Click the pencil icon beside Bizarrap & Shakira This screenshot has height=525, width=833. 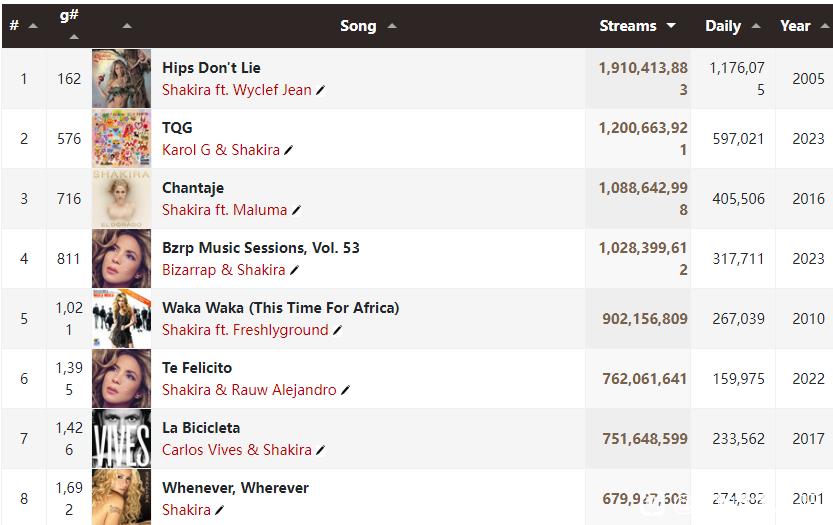pyautogui.click(x=294, y=270)
